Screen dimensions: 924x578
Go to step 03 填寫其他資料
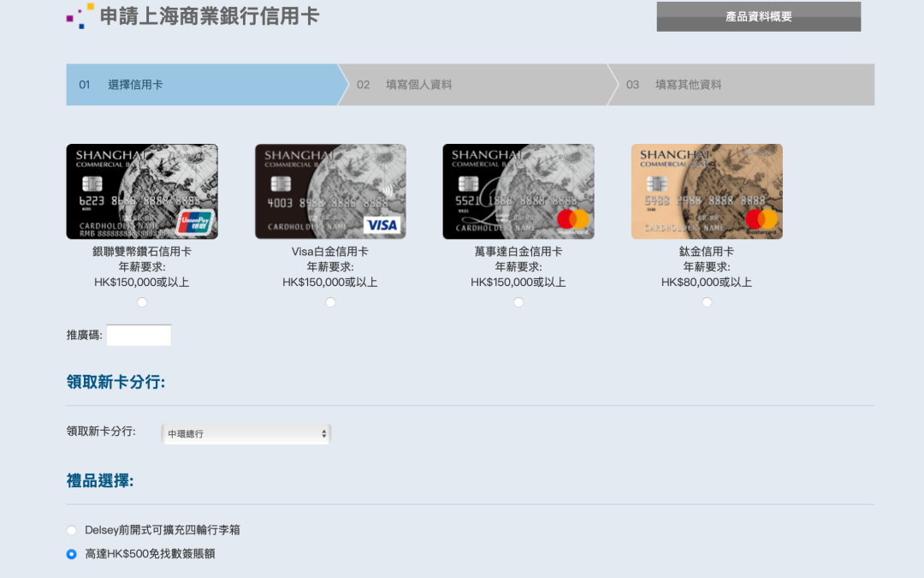click(x=741, y=84)
